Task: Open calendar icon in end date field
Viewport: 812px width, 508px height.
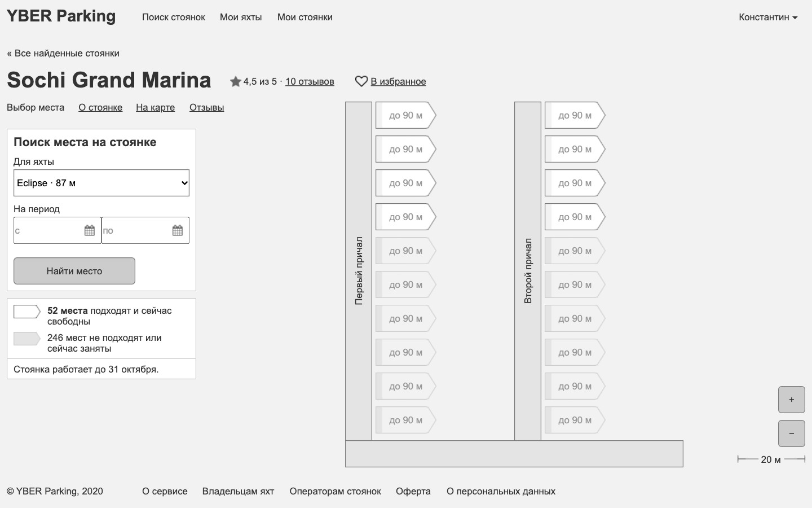Action: 178,230
